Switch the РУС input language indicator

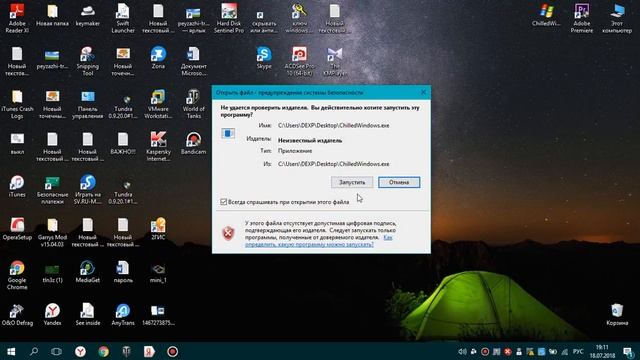pyautogui.click(x=578, y=351)
